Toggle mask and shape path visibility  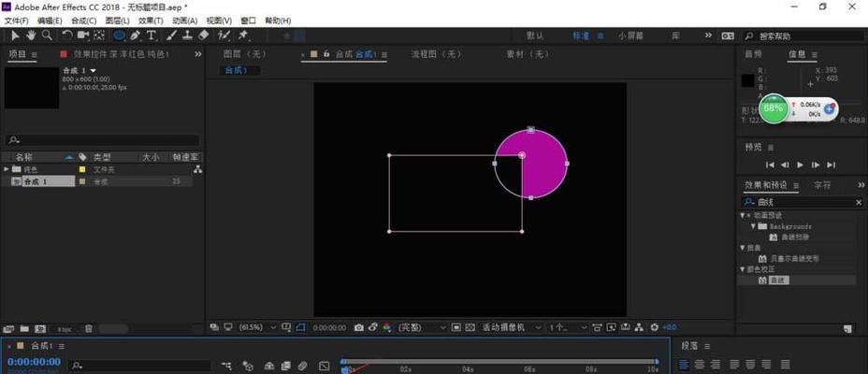[x=300, y=327]
